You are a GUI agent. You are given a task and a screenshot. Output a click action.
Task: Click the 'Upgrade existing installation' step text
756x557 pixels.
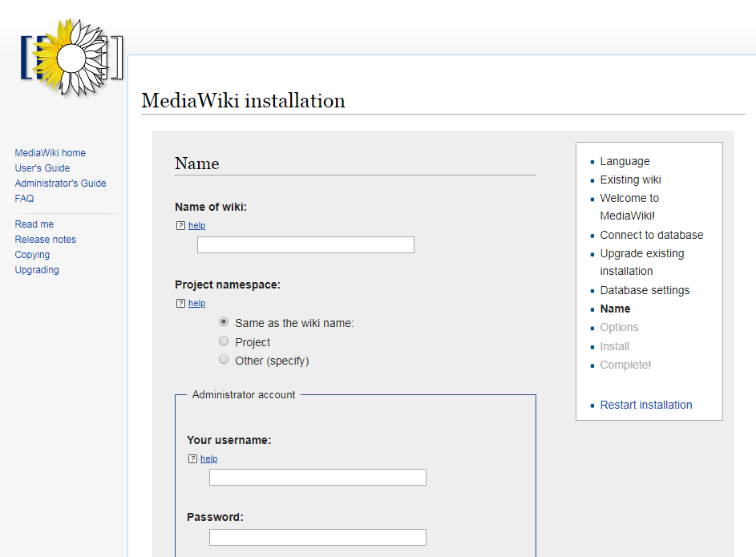pos(642,262)
